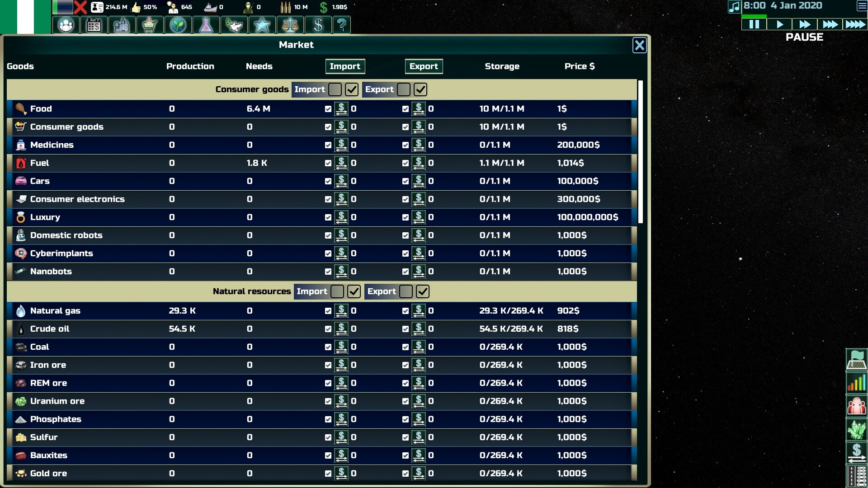Open the help question mark icon
868x488 pixels.
(342, 25)
